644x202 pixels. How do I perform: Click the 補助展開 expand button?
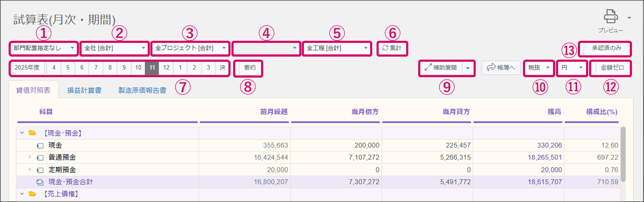pos(441,68)
